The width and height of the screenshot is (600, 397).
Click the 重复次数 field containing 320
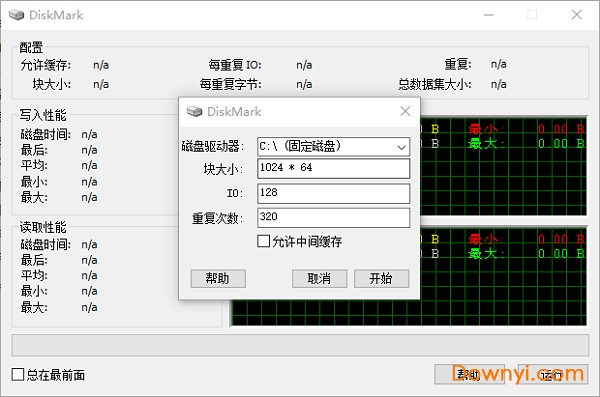point(333,217)
